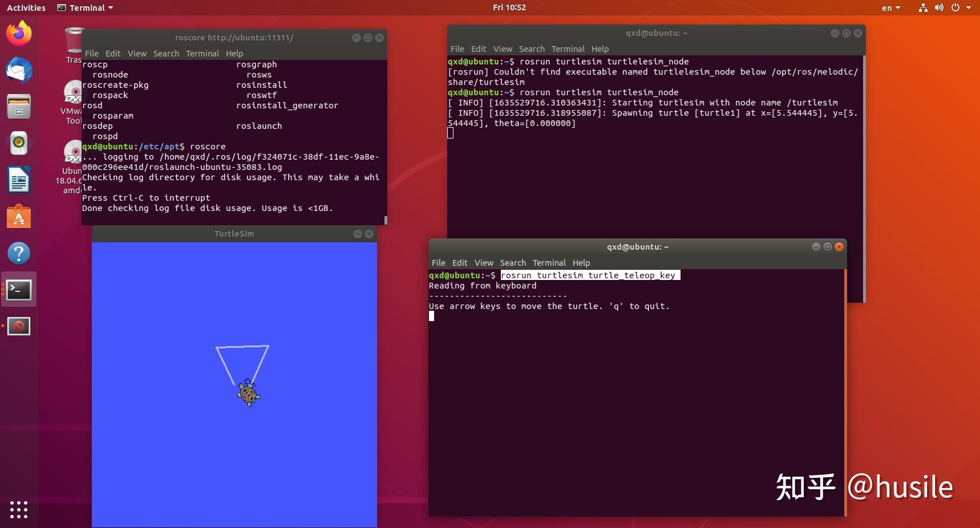Open the Edit menu in the teleop terminal

tap(460, 263)
